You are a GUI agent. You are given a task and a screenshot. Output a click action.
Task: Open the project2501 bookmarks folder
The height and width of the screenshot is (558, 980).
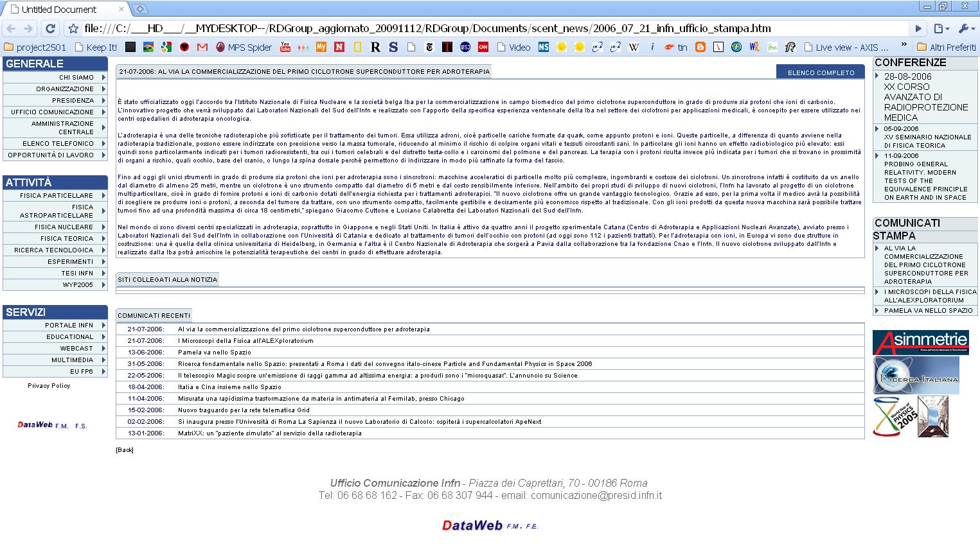35,47
